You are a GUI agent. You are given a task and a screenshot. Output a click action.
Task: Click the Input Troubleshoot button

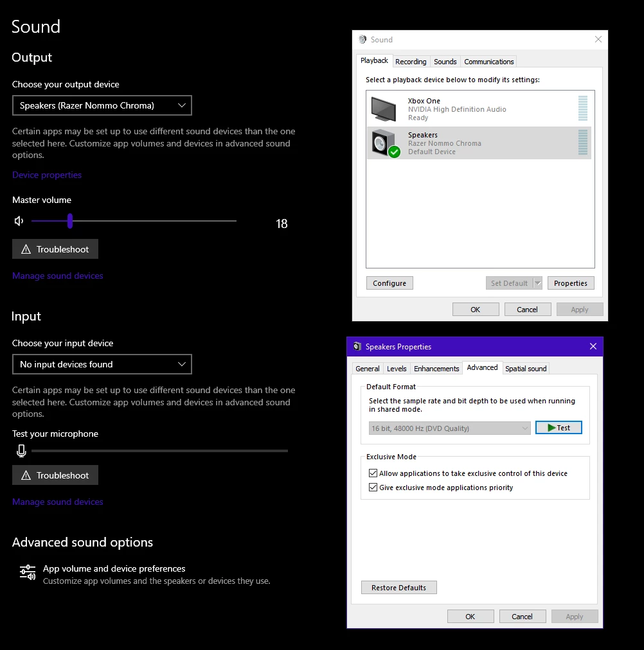tap(55, 475)
